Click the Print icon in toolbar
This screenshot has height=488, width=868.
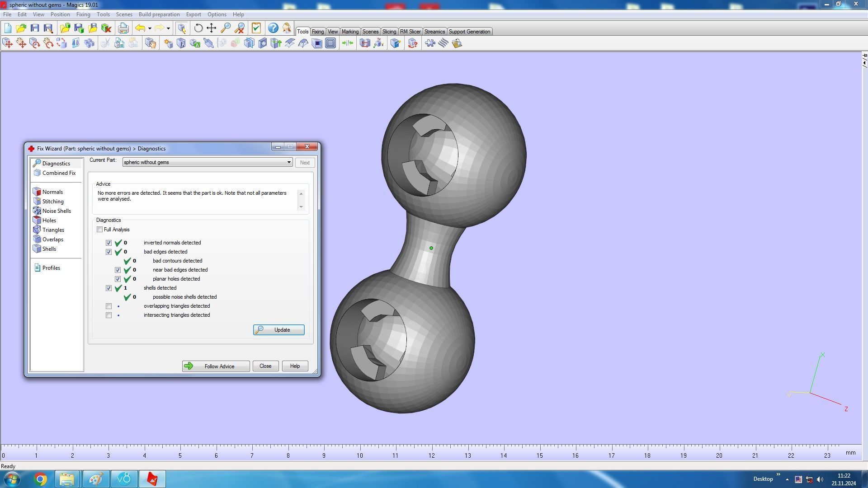[123, 28]
